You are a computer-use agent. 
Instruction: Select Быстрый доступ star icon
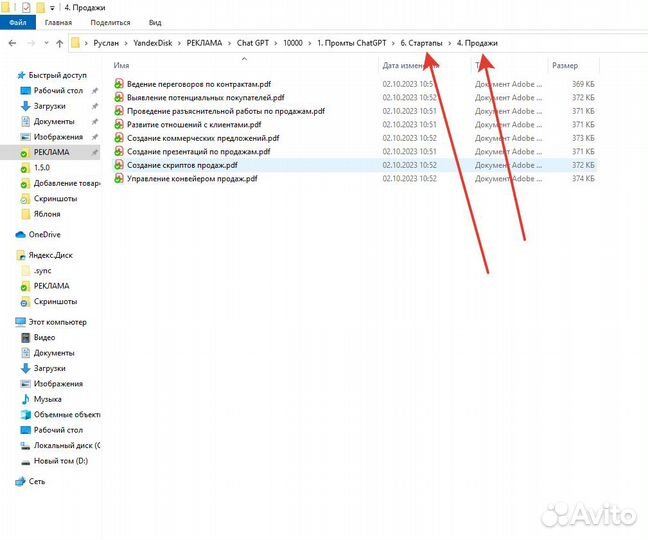point(20,75)
